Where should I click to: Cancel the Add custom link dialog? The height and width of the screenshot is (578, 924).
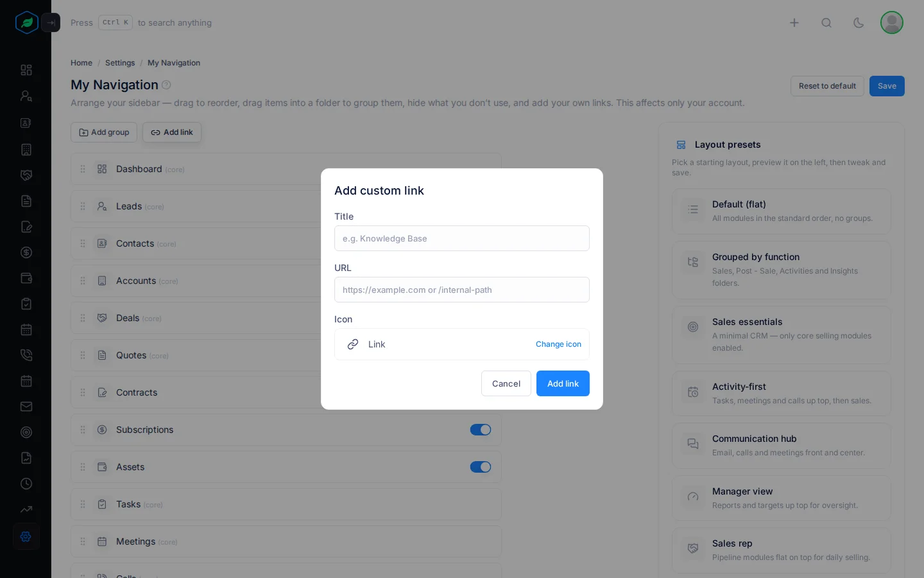click(x=506, y=383)
